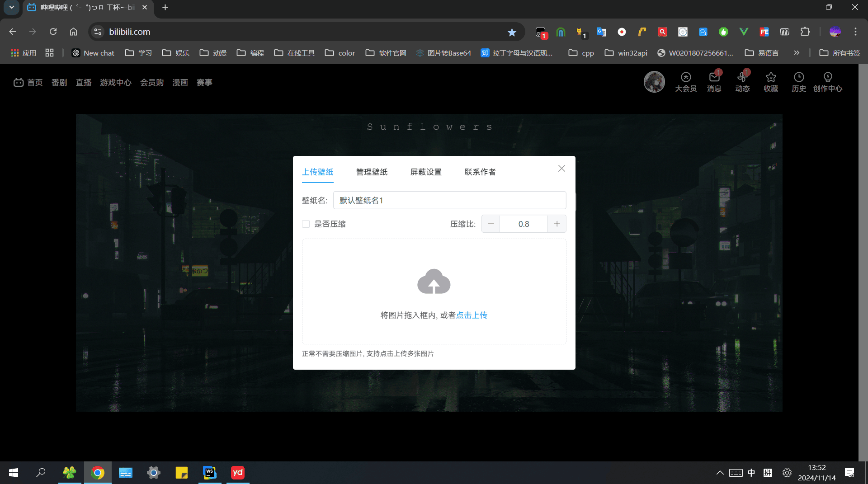
Task: Open the browser tab search dropdown
Action: point(11,7)
